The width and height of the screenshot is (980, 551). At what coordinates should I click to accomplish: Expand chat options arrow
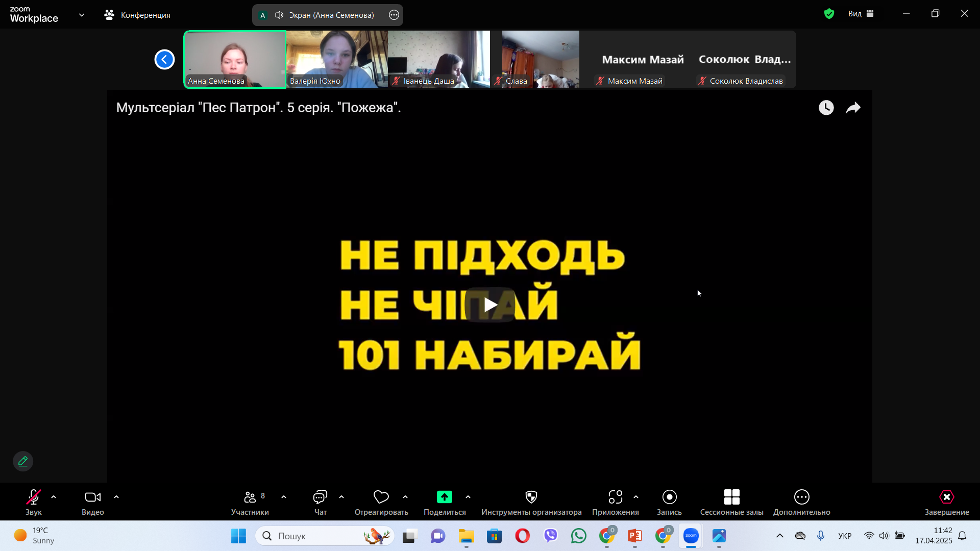341,497
